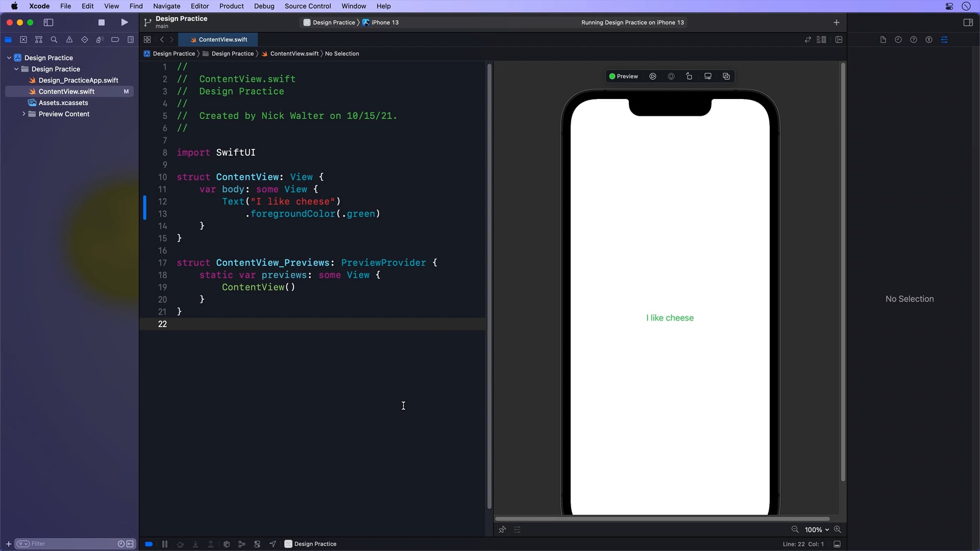The width and height of the screenshot is (980, 551).
Task: Select the Design Practice scheme
Action: click(x=329, y=22)
